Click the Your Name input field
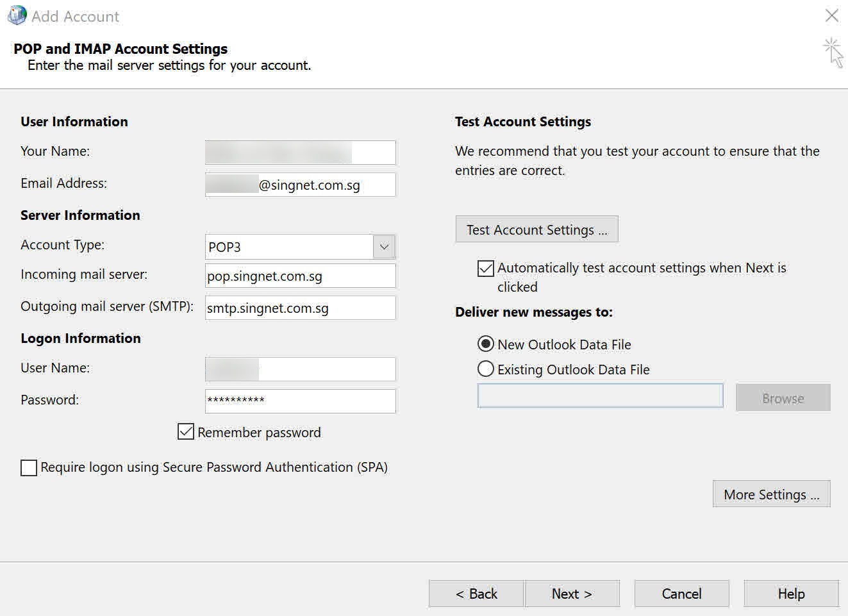This screenshot has height=616, width=848. (x=300, y=153)
